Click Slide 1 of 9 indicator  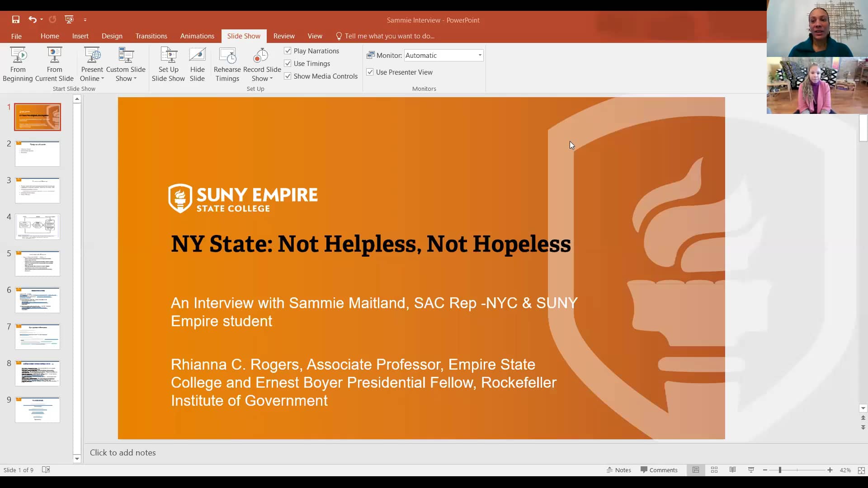[x=19, y=470]
